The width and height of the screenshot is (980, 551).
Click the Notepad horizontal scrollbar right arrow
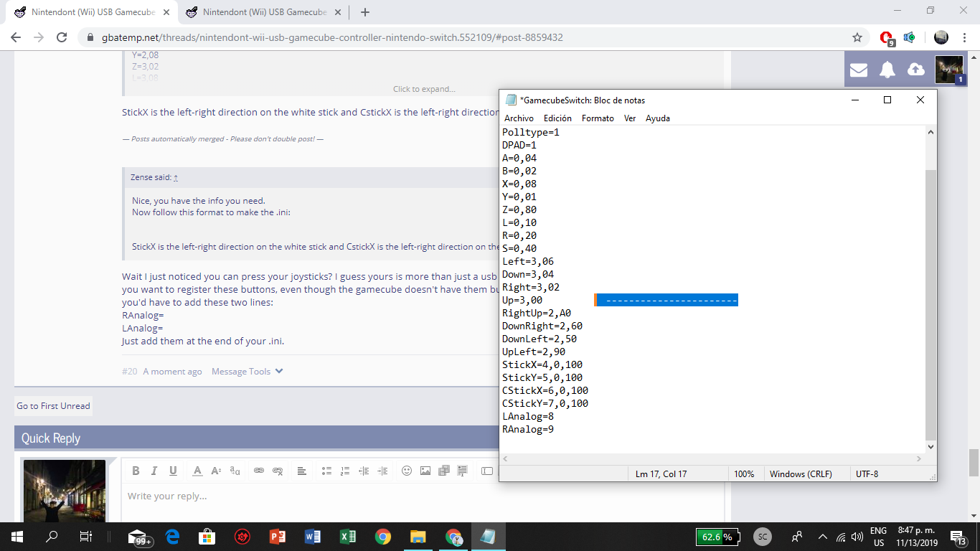coord(919,458)
